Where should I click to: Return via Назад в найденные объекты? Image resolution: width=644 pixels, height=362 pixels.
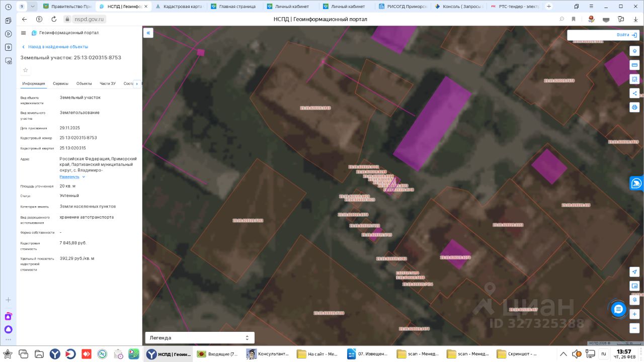[55, 47]
